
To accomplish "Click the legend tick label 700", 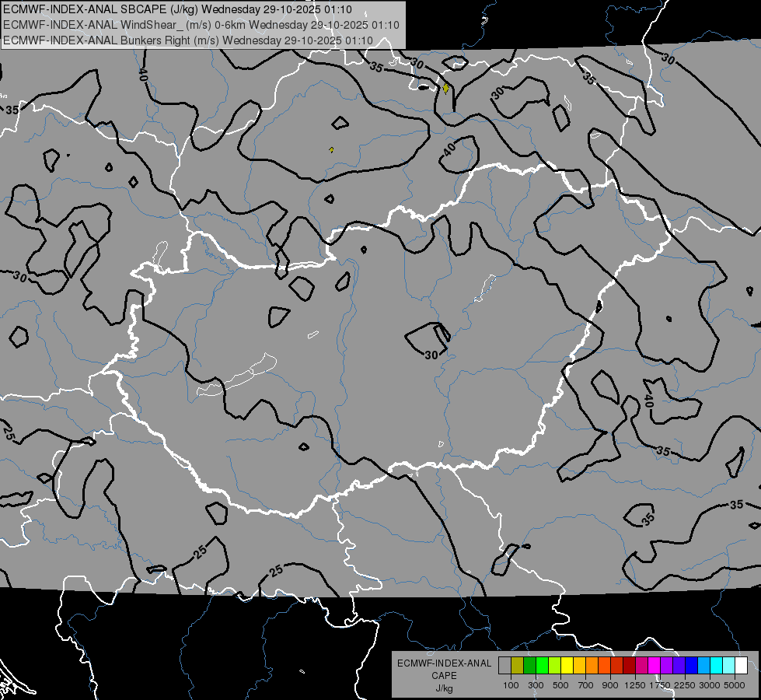I will (x=586, y=685).
